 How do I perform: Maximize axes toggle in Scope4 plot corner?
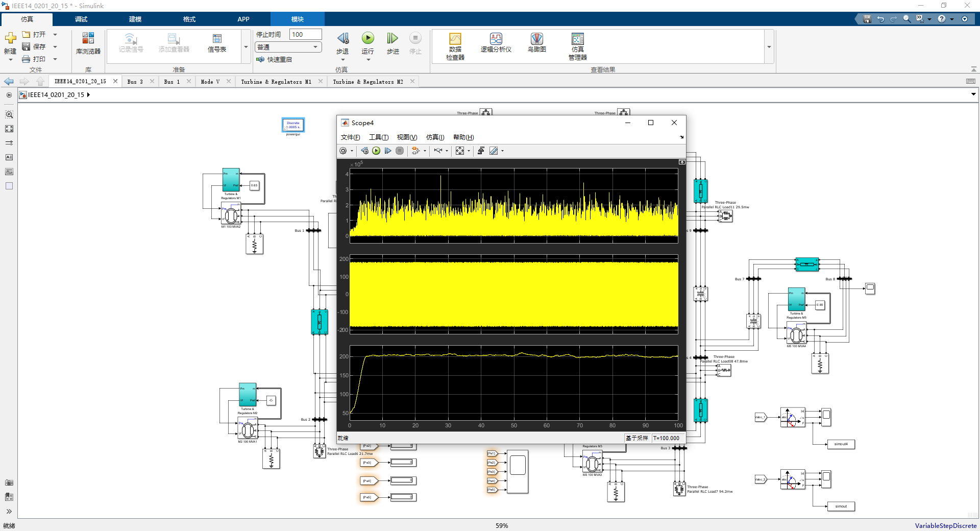click(682, 162)
